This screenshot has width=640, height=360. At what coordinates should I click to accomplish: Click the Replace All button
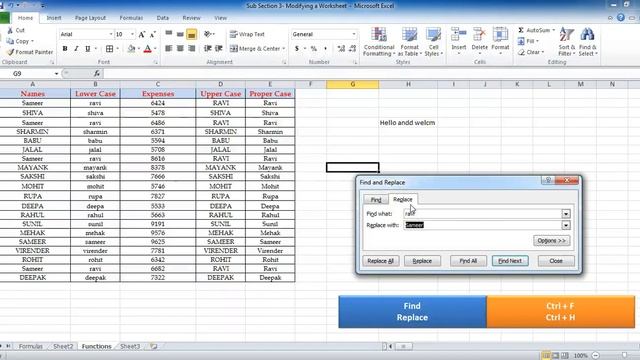coord(380,261)
